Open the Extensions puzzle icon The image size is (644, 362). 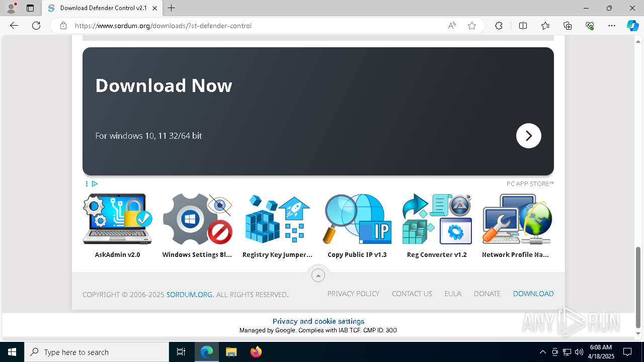499,26
